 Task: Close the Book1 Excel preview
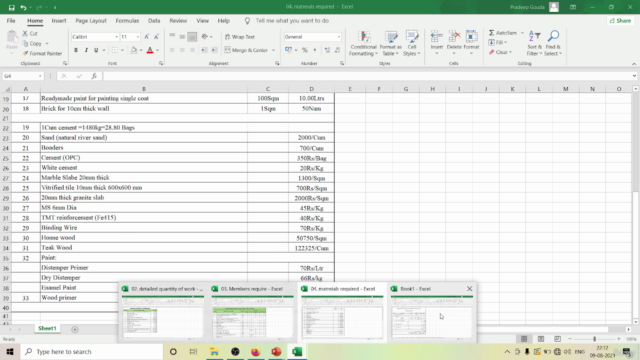click(x=469, y=289)
